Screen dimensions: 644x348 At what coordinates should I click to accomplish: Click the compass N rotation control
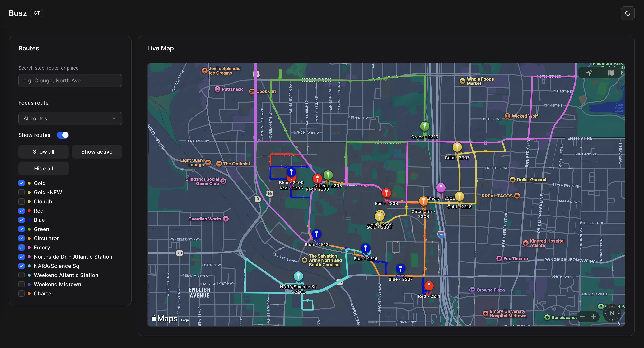tap(612, 313)
